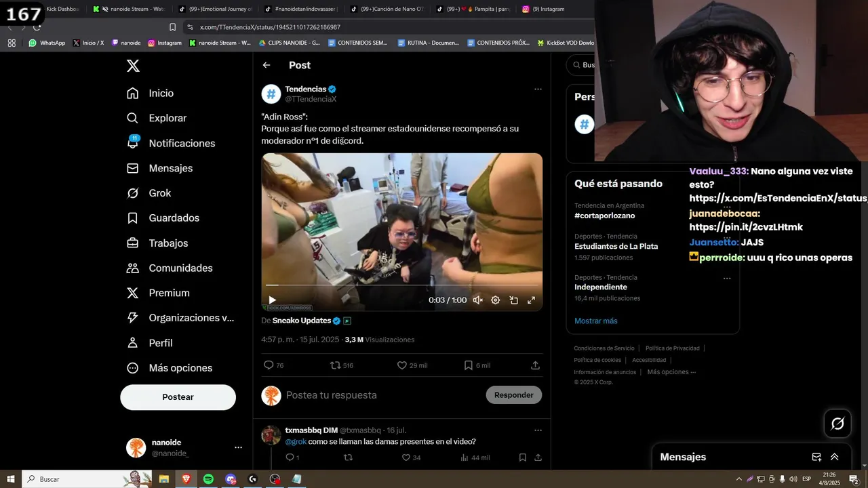Switch to the Emotional Journey TikTok tab
The image size is (868, 488).
pyautogui.click(x=216, y=9)
